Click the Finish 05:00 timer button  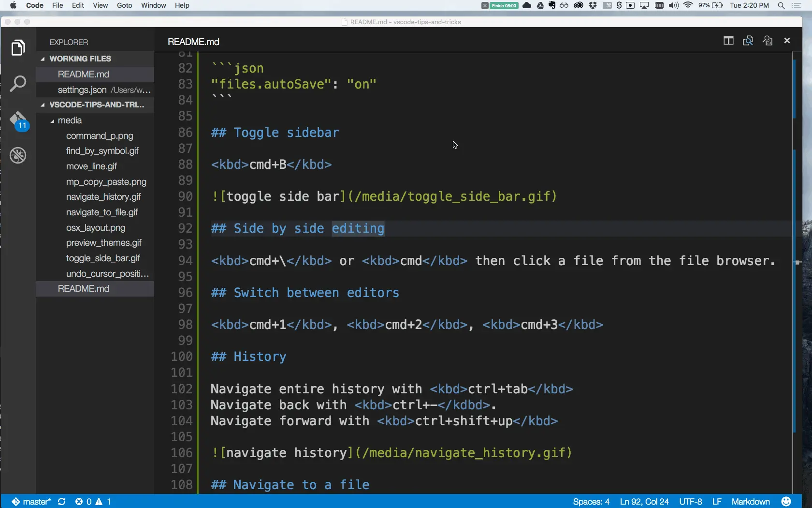coord(504,5)
